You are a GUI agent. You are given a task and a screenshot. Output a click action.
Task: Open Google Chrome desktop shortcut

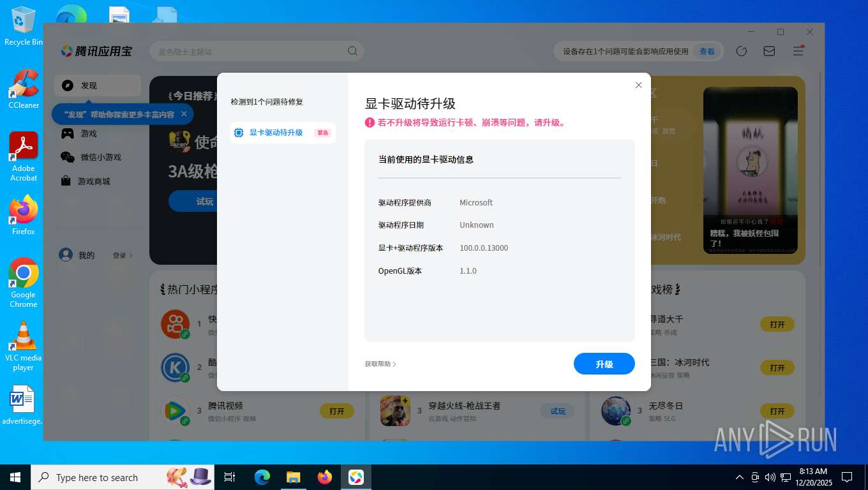point(24,283)
